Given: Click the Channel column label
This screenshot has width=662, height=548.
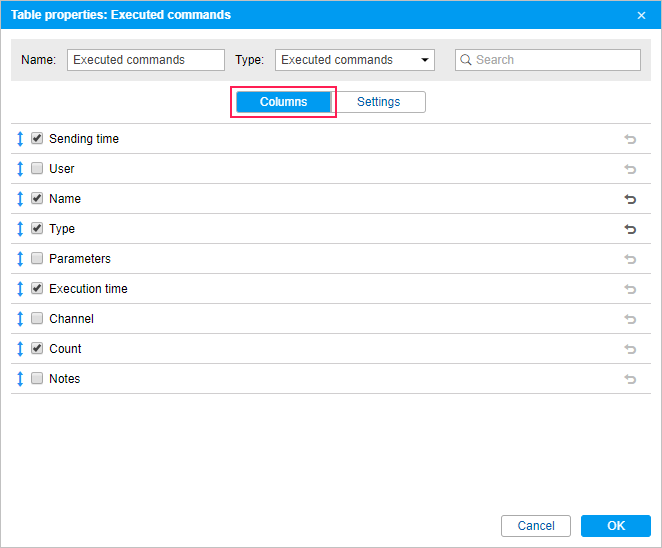Looking at the screenshot, I should [x=71, y=318].
